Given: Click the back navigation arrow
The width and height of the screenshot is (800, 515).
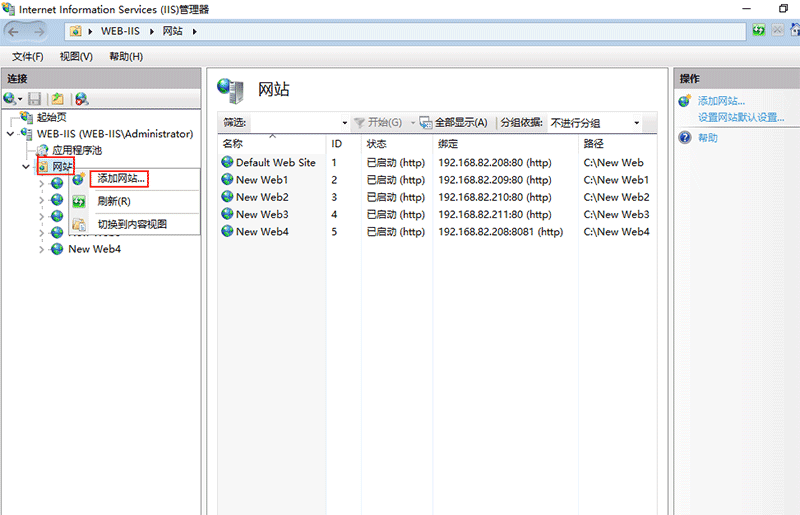Looking at the screenshot, I should click(14, 32).
